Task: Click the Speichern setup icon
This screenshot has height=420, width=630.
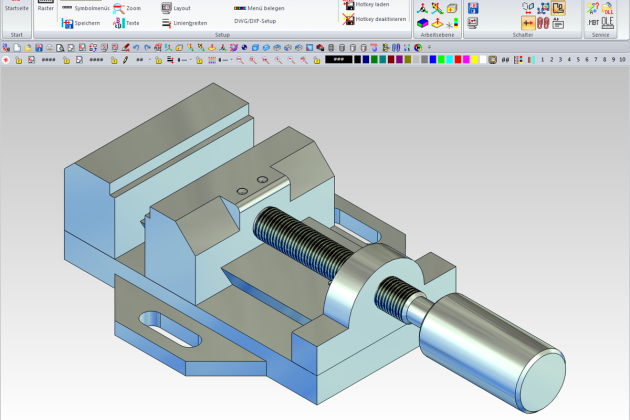Action: pos(68,22)
